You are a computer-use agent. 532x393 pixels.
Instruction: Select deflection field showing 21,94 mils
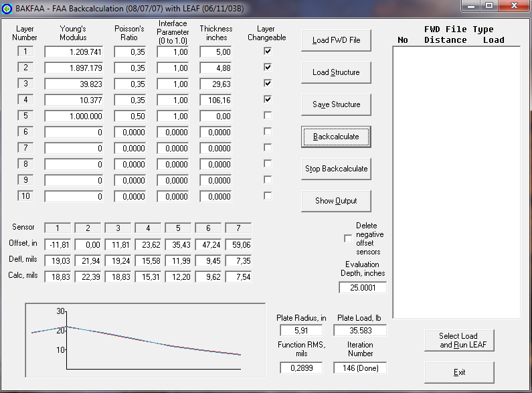coord(88,261)
